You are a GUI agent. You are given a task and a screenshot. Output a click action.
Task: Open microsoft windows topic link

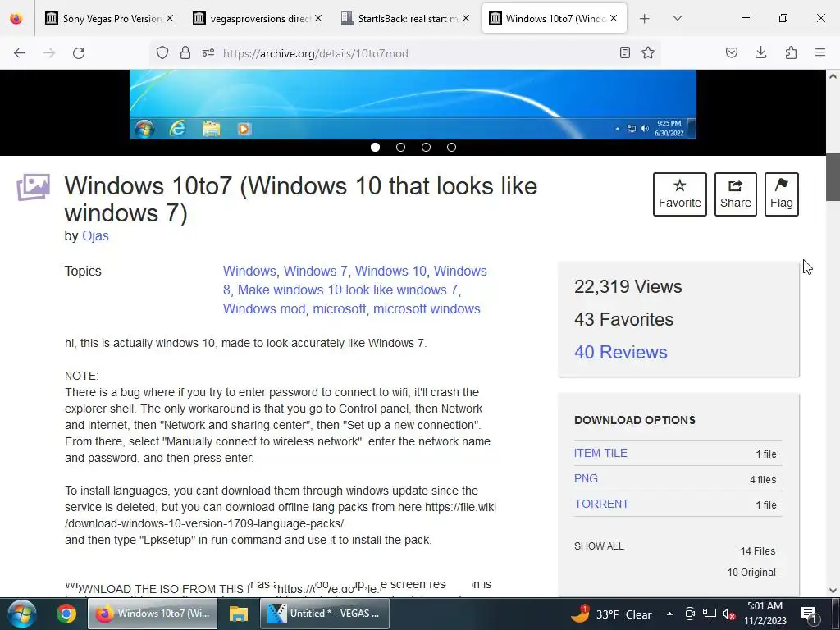[427, 308]
